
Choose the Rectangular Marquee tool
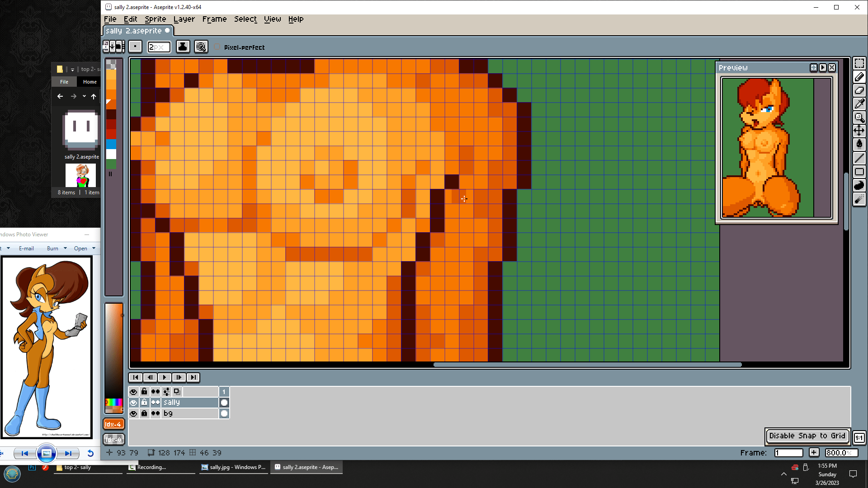pyautogui.click(x=859, y=63)
